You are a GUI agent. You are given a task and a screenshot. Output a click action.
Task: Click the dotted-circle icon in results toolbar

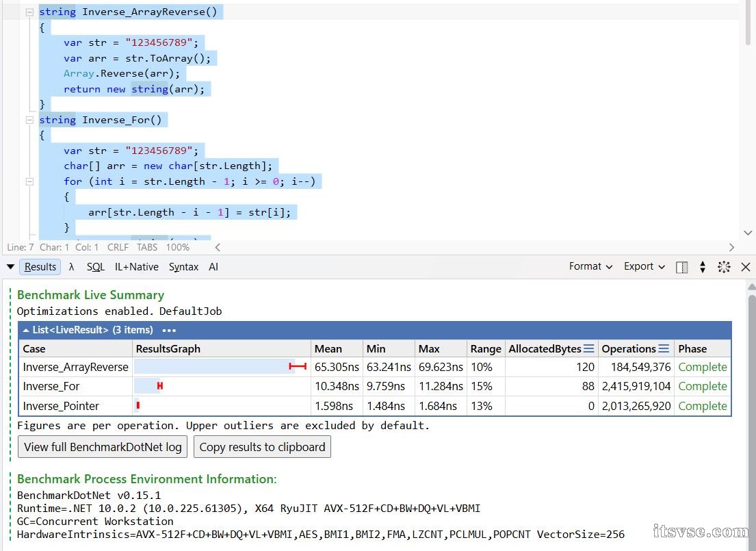pyautogui.click(x=724, y=268)
